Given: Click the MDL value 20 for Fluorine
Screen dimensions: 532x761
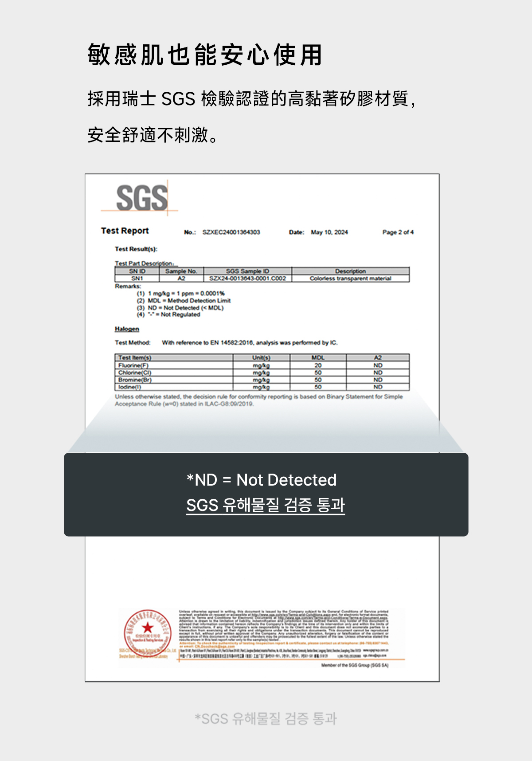Looking at the screenshot, I should coord(318,365).
